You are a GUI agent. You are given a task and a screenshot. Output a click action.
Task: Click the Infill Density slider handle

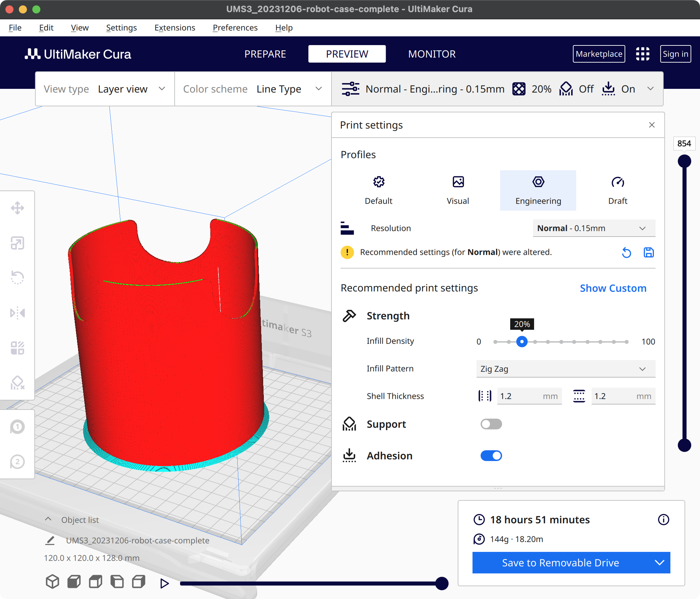click(x=522, y=342)
